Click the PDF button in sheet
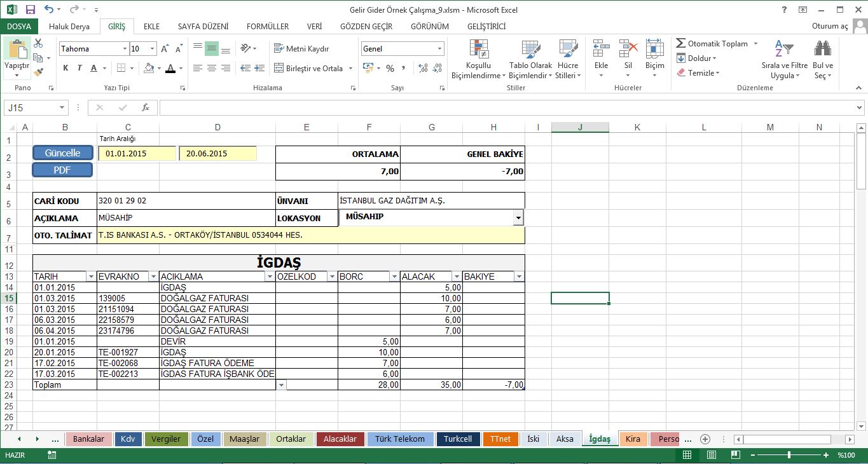The image size is (868, 464). (62, 170)
